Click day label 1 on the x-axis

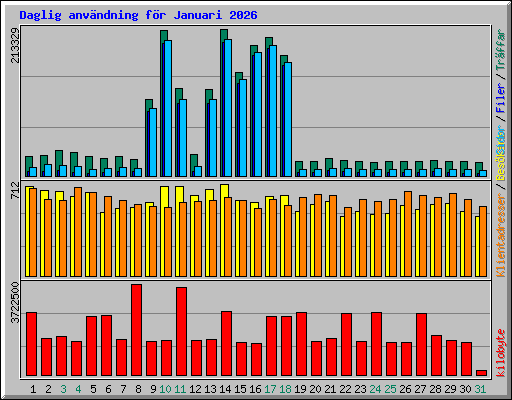tap(33, 389)
